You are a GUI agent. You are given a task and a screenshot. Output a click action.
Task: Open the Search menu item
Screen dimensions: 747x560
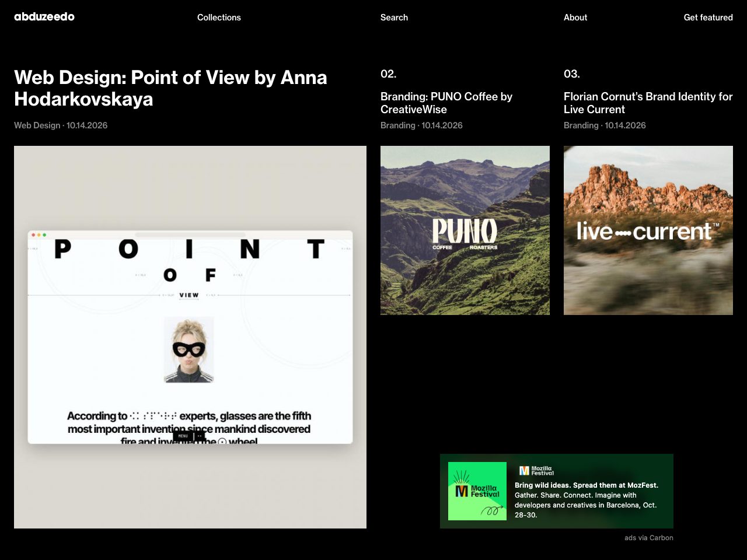[x=394, y=17]
